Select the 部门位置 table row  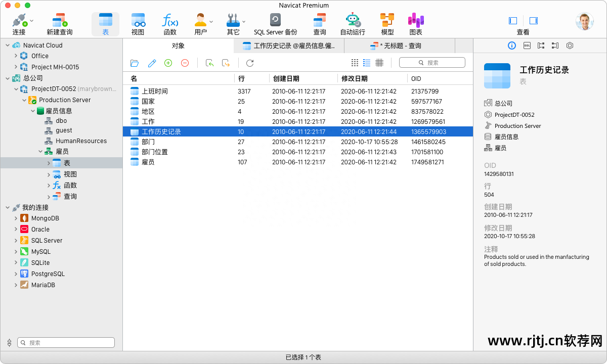pyautogui.click(x=298, y=152)
